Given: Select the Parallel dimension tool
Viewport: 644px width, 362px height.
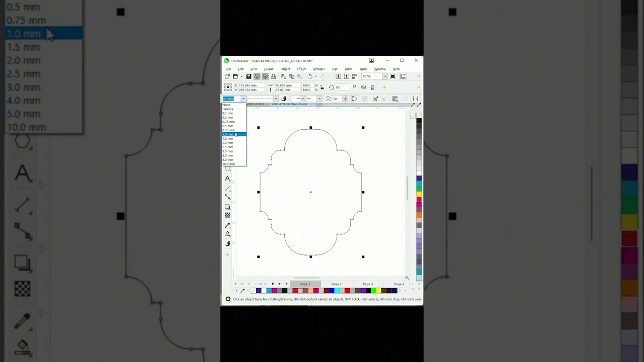Looking at the screenshot, I should (x=227, y=188).
